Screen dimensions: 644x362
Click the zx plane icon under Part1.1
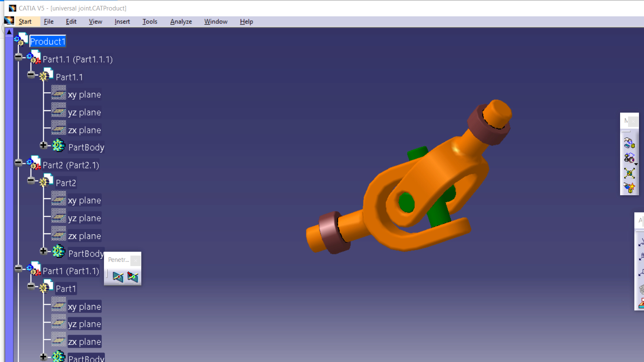click(x=59, y=128)
